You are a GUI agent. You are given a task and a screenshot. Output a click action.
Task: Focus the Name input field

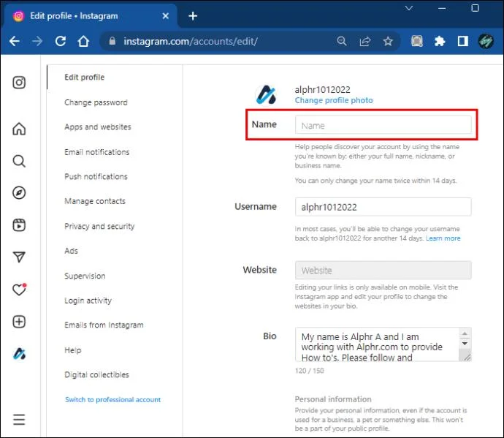click(383, 125)
